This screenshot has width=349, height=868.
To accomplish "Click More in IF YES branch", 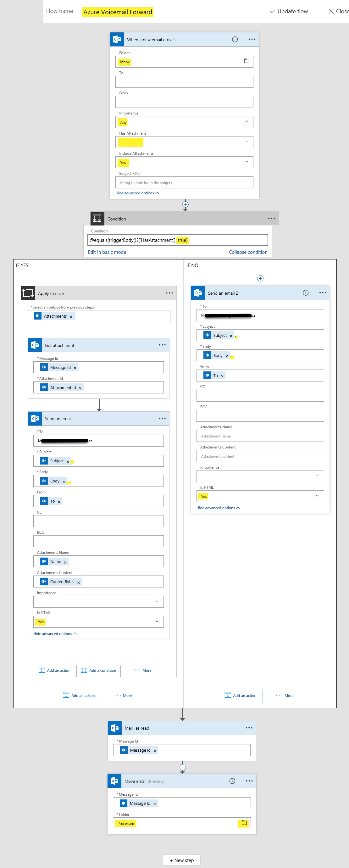I will pos(123,695).
